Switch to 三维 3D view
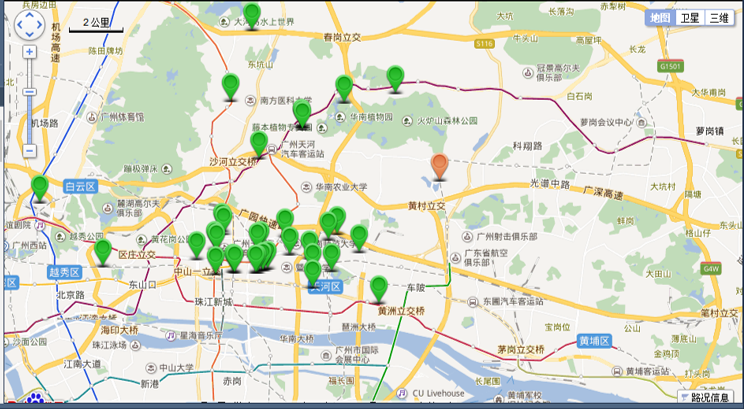Screen dimensions: 744x409 pos(718,18)
